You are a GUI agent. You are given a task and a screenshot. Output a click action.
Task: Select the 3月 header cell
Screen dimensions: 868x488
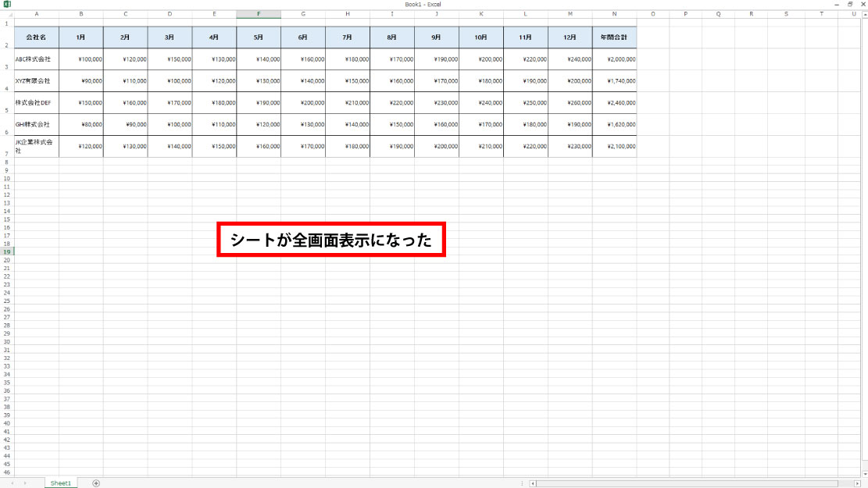(x=170, y=37)
